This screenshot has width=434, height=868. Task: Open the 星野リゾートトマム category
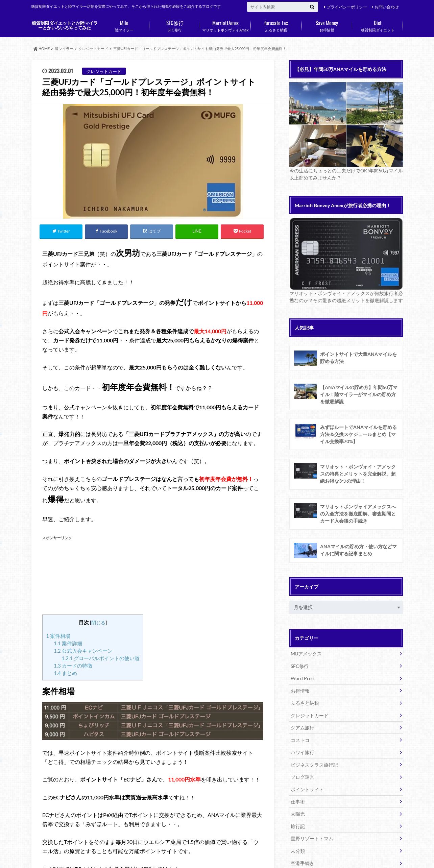click(x=346, y=839)
